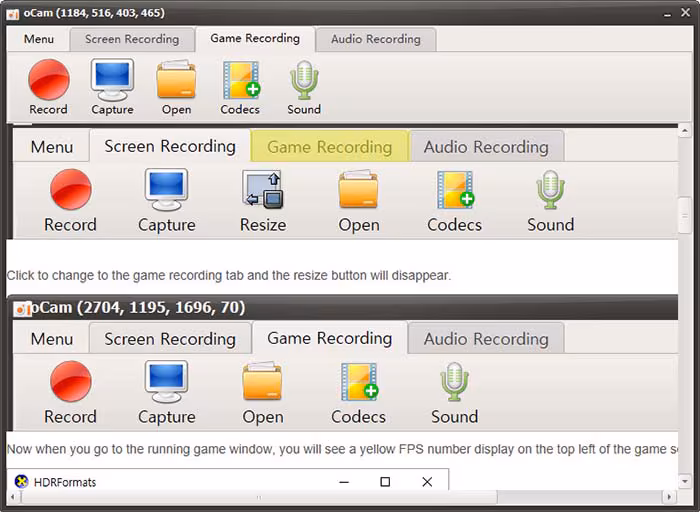Open Menu tab beside the yellow Game Recording tab
Image resolution: width=700 pixels, height=512 pixels.
pos(52,147)
